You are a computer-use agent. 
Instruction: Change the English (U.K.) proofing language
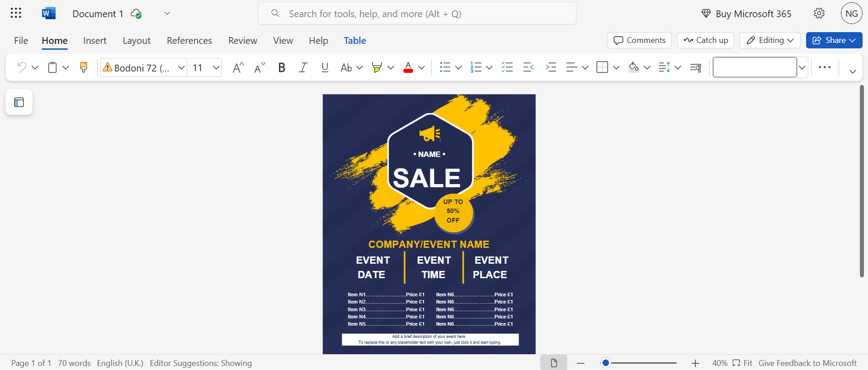pos(120,363)
